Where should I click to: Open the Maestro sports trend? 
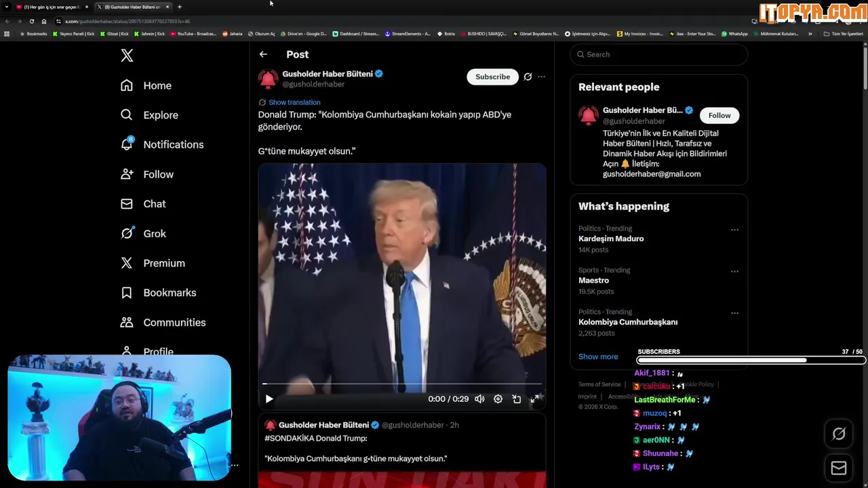pyautogui.click(x=593, y=281)
